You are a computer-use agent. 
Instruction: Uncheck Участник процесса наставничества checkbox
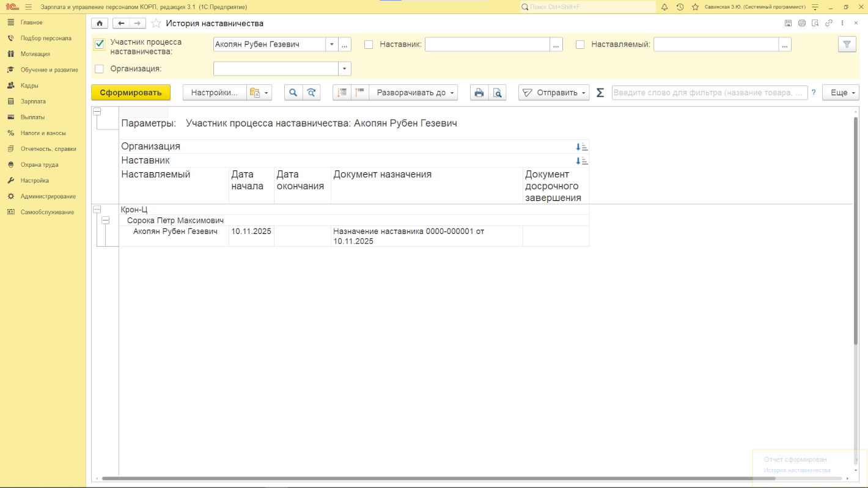point(100,45)
